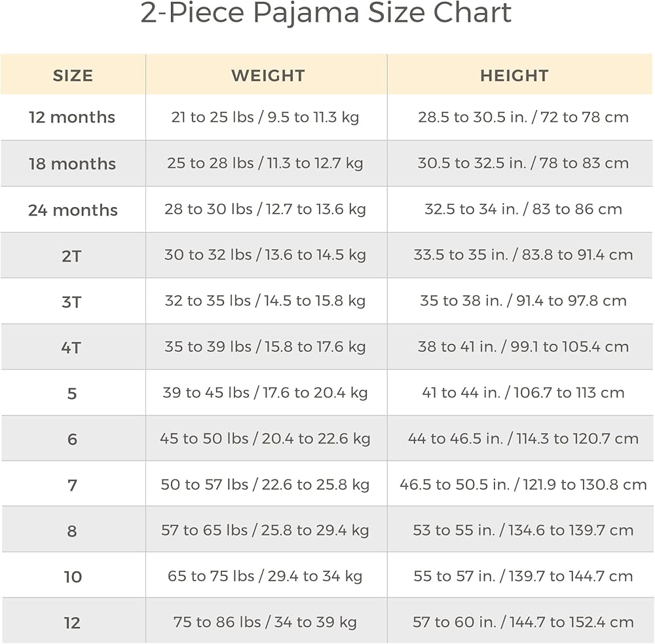The image size is (655, 644).
Task: Select the weight cell "50 to 57 lbs"
Action: 265,485
